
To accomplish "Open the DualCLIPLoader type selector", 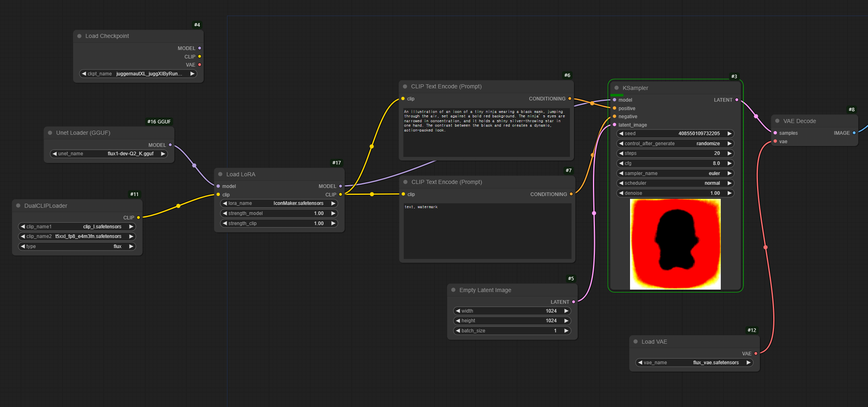I will 77,246.
